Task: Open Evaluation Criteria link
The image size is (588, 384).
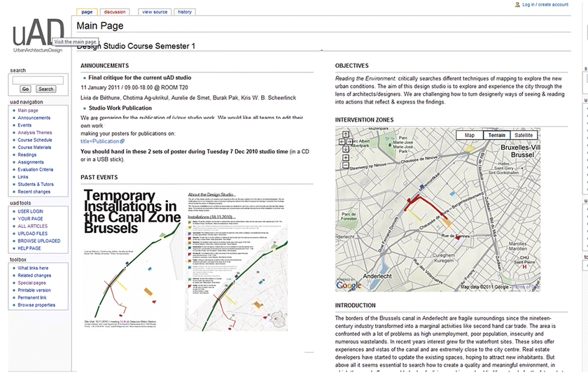Action: pos(36,169)
